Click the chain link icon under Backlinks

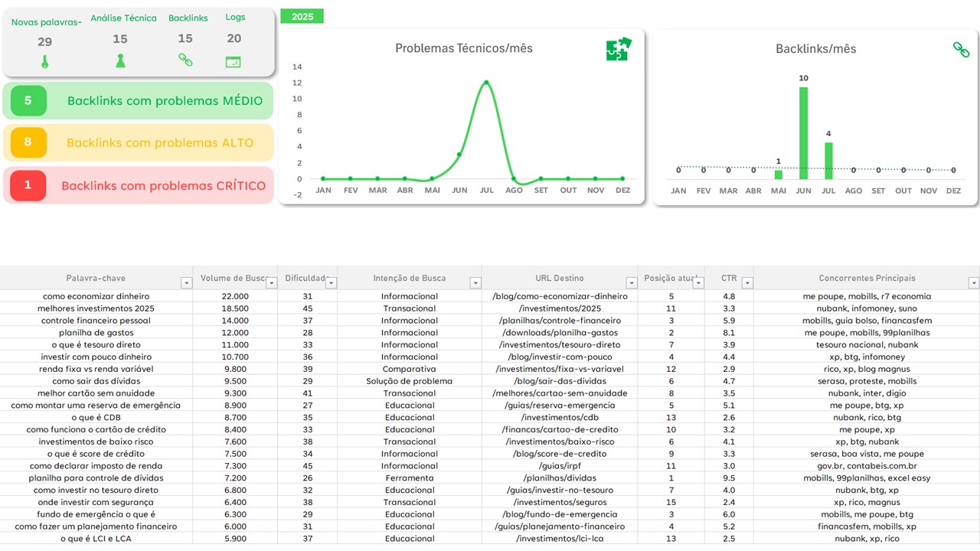[185, 60]
